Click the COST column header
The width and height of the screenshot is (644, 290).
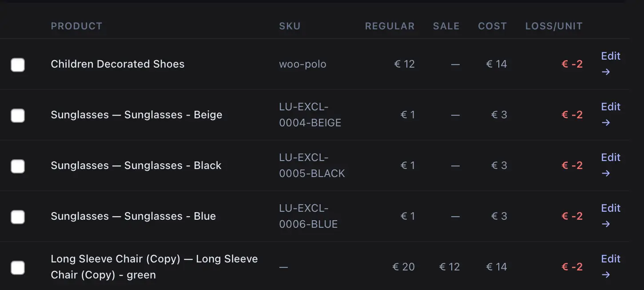click(492, 26)
